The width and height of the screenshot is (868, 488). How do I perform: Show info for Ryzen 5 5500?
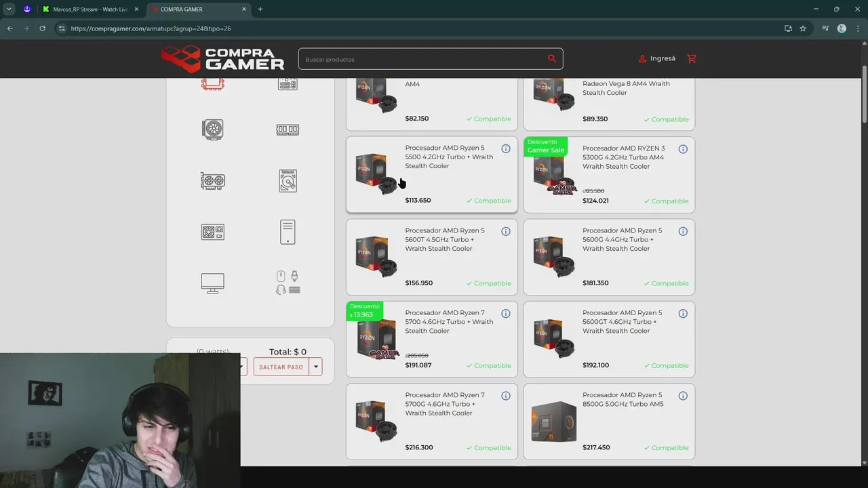pyautogui.click(x=506, y=149)
